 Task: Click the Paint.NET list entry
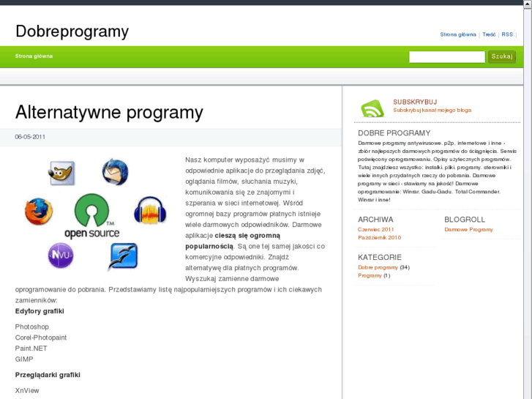click(31, 348)
